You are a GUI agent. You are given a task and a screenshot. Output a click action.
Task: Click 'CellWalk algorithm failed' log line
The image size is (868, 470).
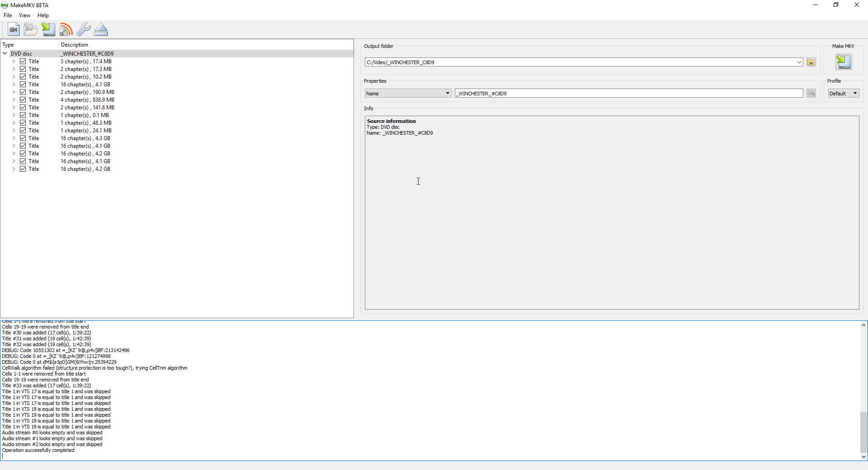coord(94,368)
